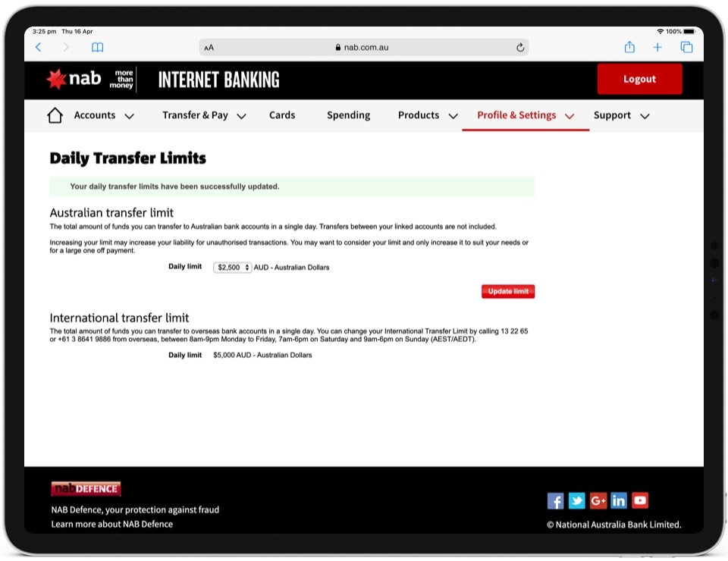Go back using Safari back arrow
728x561 pixels.
[39, 47]
